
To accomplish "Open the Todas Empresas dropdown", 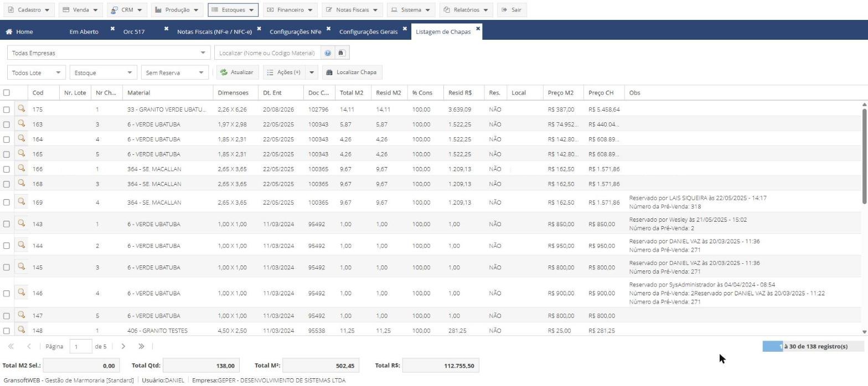I will (x=108, y=53).
